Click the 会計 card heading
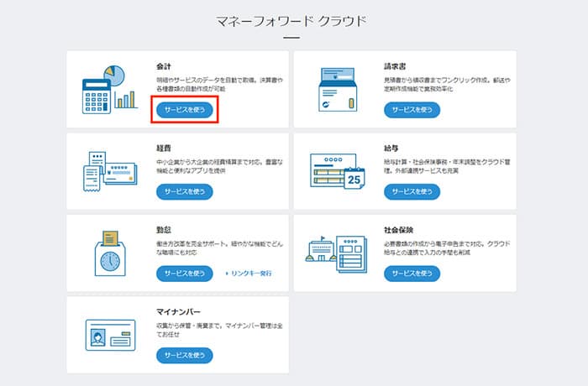The height and width of the screenshot is (386, 588). 164,64
